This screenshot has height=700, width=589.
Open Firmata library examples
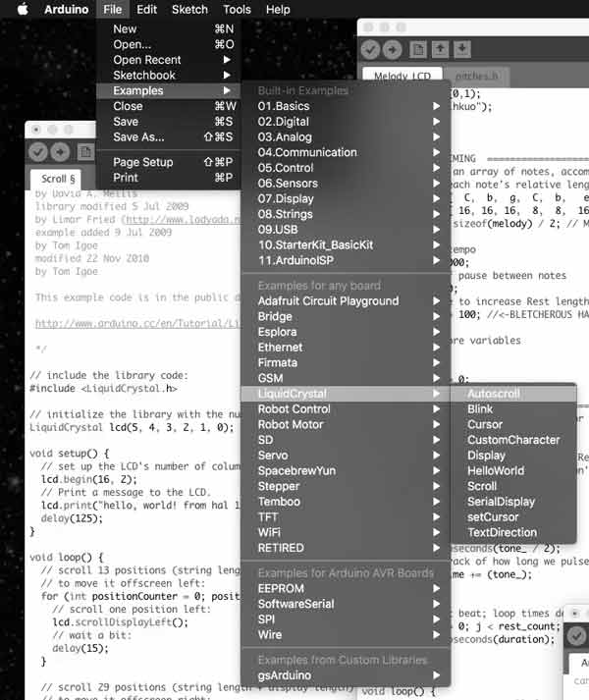346,362
